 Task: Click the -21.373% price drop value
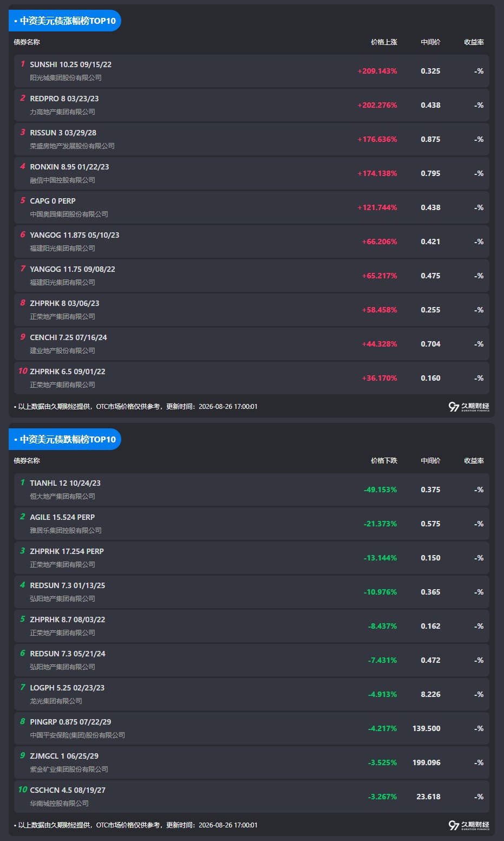click(381, 524)
